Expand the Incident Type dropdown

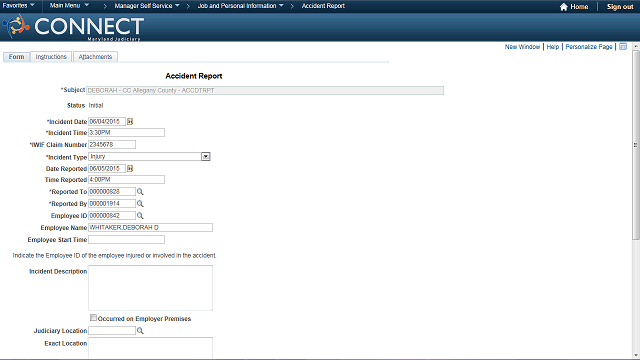click(205, 157)
